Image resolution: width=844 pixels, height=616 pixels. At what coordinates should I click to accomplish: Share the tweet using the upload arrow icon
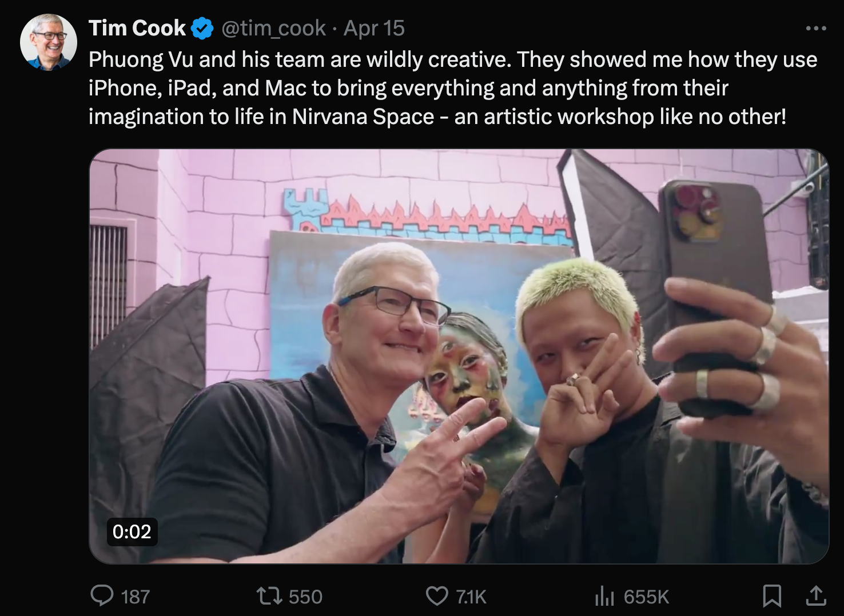[x=816, y=596]
